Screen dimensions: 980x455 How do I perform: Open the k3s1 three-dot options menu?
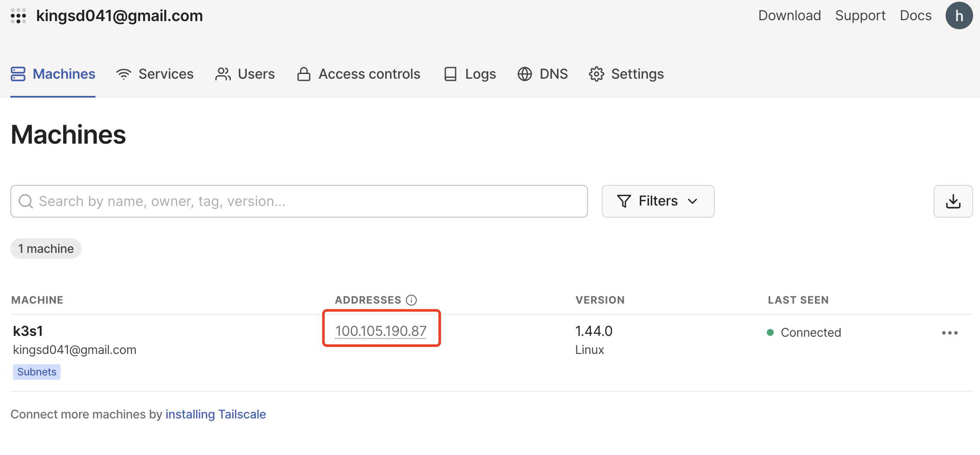950,333
